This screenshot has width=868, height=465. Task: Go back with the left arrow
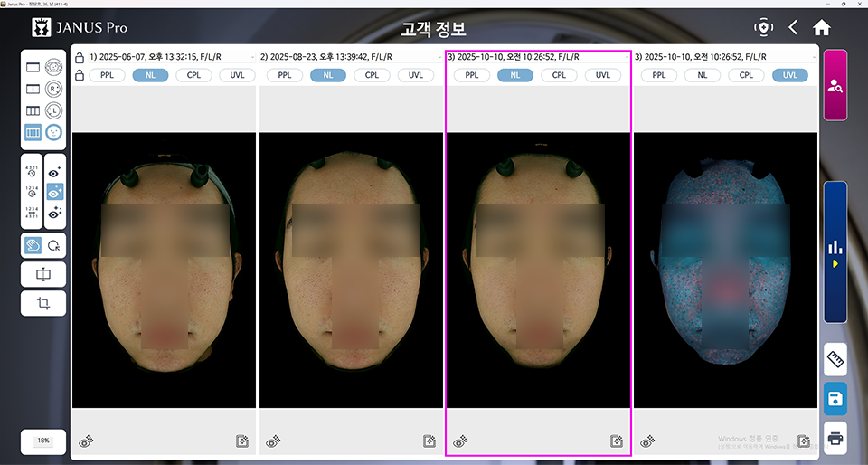click(x=793, y=27)
